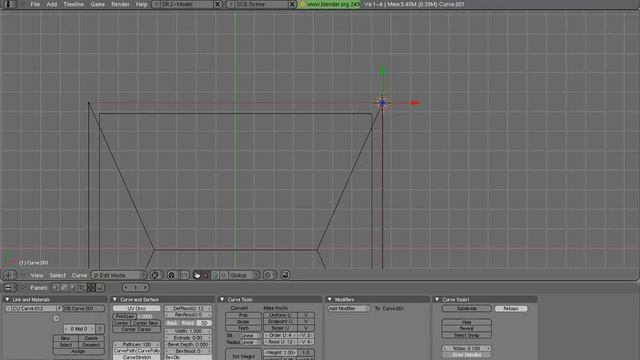The height and width of the screenshot is (360, 640).
Task: Select the Script context icon in Panels
Action: coord(64,287)
